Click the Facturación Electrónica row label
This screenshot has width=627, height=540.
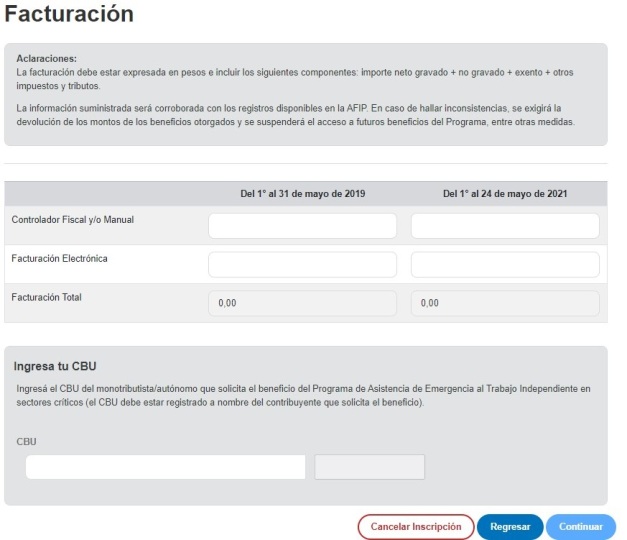(60, 258)
